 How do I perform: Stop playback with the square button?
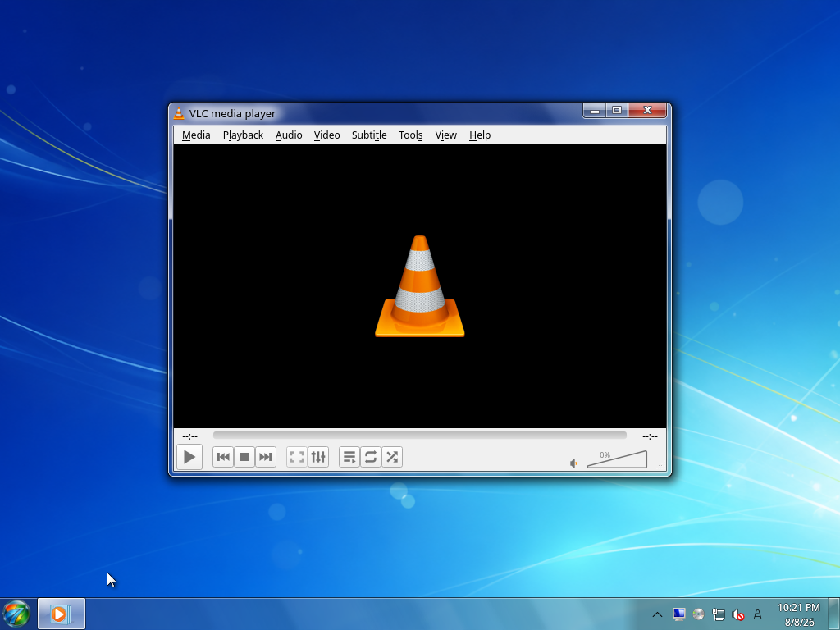click(x=244, y=457)
